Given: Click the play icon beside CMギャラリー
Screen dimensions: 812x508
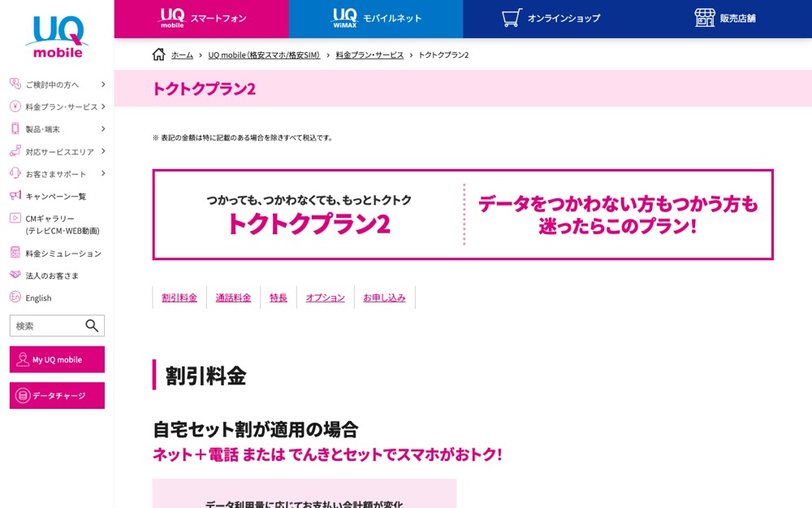Looking at the screenshot, I should tap(15, 218).
